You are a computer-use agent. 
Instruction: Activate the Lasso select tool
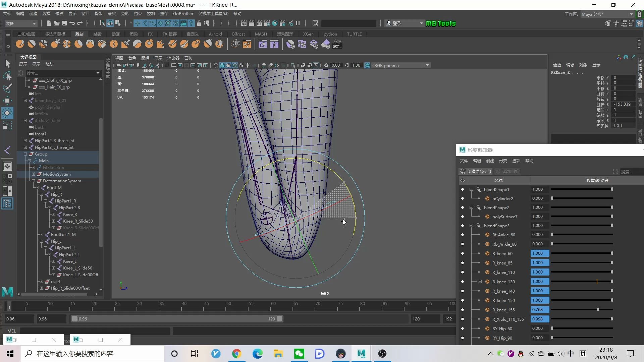coord(7,76)
